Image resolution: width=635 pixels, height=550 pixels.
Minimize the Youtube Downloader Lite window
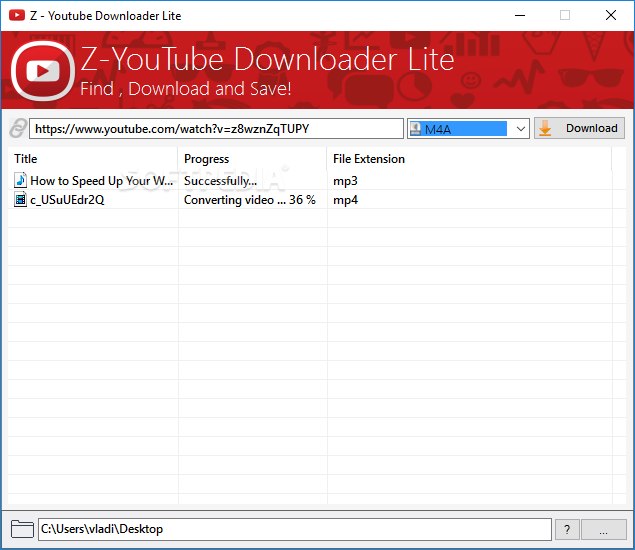coord(520,15)
